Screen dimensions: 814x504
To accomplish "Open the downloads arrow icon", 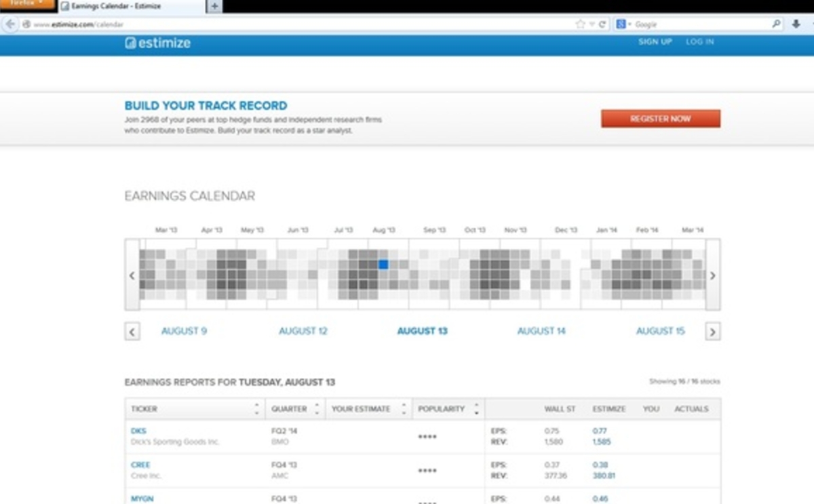I will 796,24.
